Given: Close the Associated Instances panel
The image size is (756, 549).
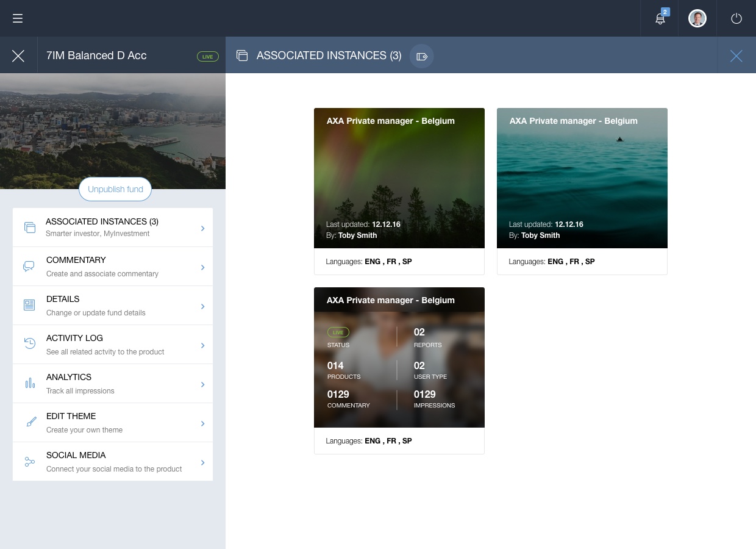Looking at the screenshot, I should [736, 56].
